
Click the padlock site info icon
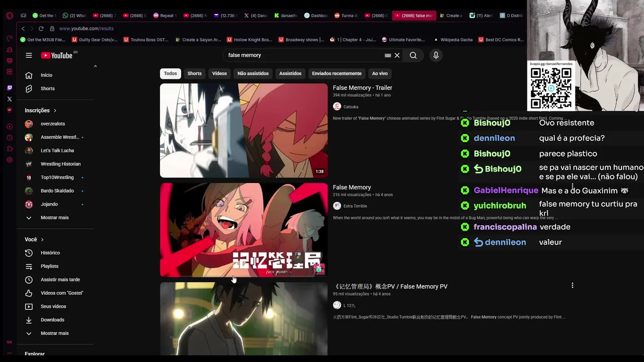52,29
